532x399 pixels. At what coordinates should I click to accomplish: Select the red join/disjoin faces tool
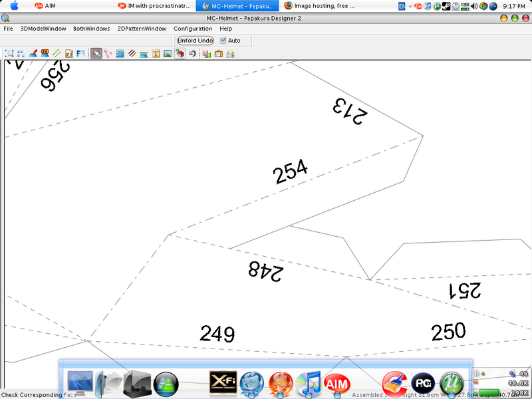coord(108,53)
